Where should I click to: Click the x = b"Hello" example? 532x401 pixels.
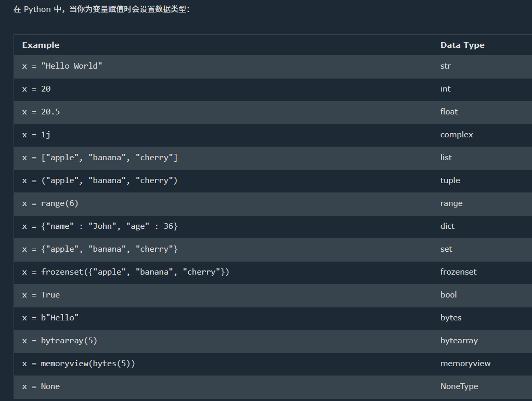point(50,318)
